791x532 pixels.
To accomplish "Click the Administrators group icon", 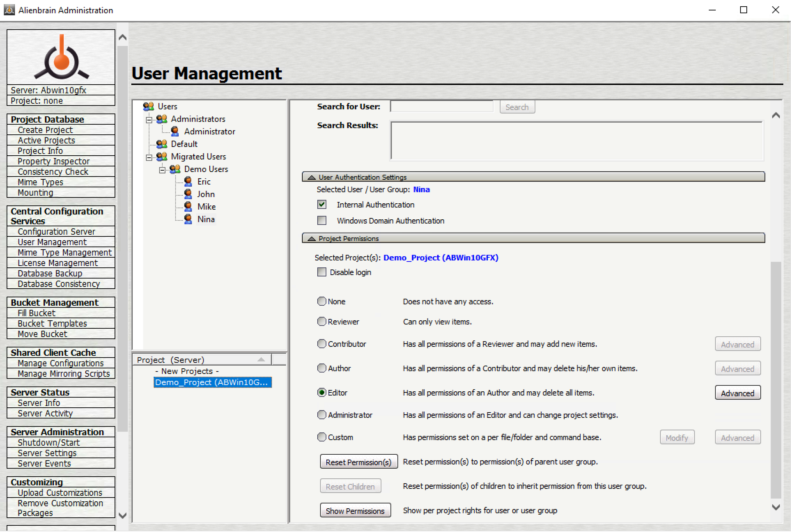I will pyautogui.click(x=162, y=119).
